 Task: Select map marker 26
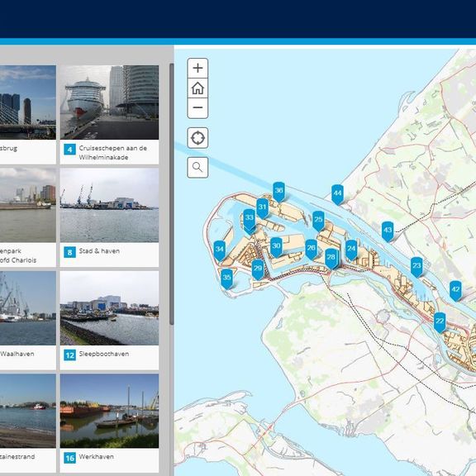pos(312,250)
